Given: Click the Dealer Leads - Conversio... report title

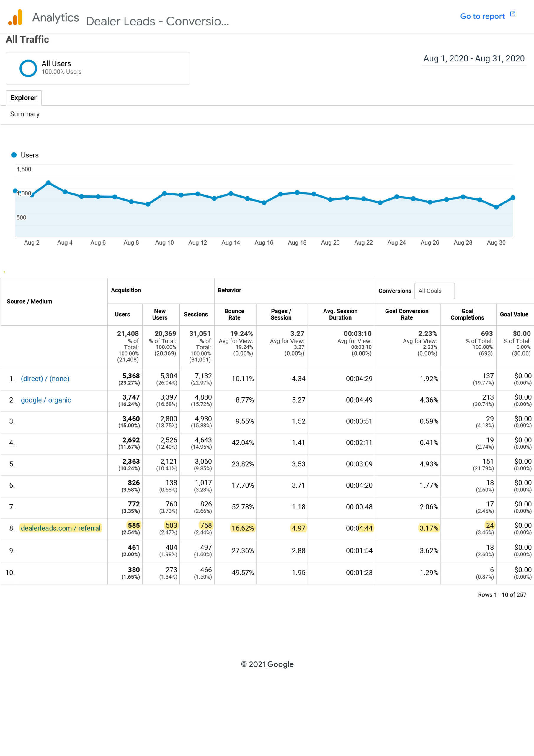Looking at the screenshot, I should pyautogui.click(x=157, y=21).
